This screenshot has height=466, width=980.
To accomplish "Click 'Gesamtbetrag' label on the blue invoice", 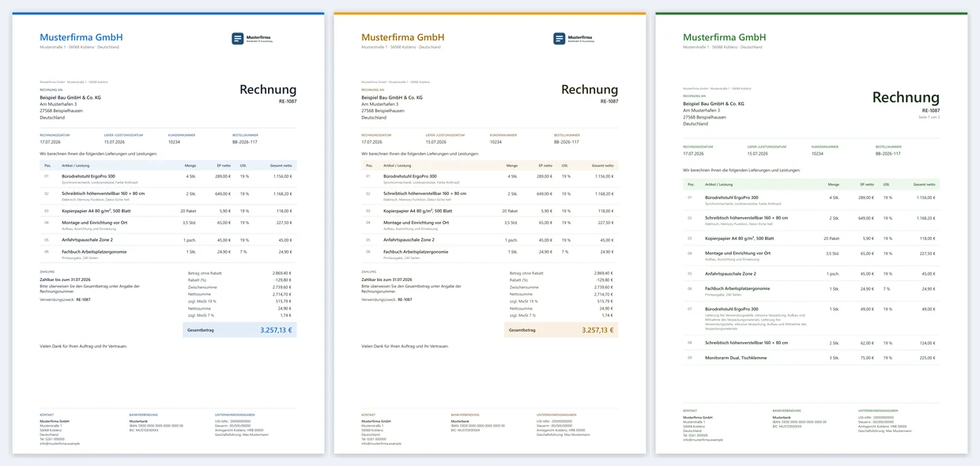I will (x=201, y=331).
